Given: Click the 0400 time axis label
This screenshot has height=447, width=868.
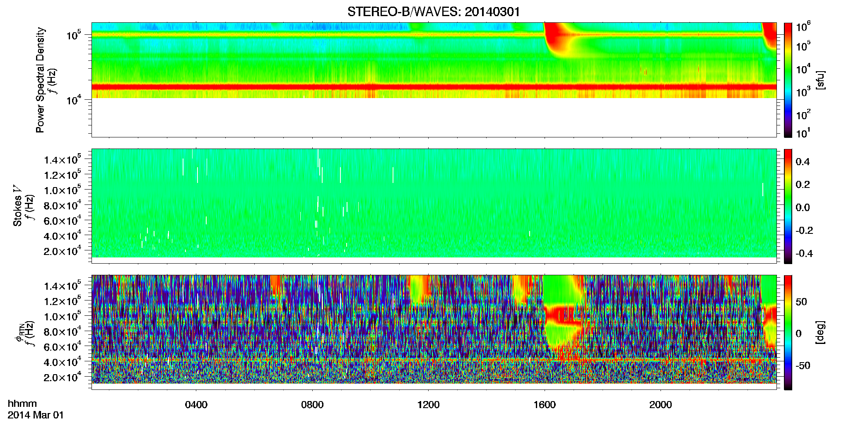Looking at the screenshot, I should [x=196, y=404].
